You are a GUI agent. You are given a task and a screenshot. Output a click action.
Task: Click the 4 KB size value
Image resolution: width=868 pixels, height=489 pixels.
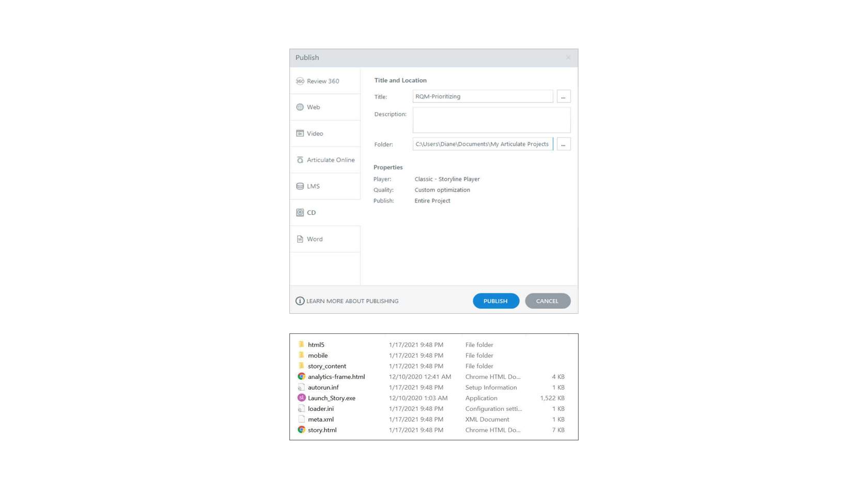(559, 377)
